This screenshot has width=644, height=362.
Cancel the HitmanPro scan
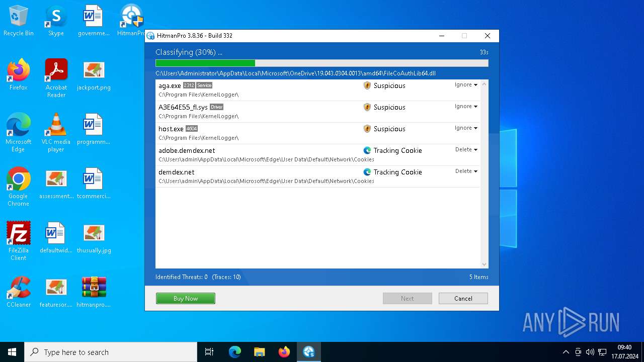tap(463, 299)
